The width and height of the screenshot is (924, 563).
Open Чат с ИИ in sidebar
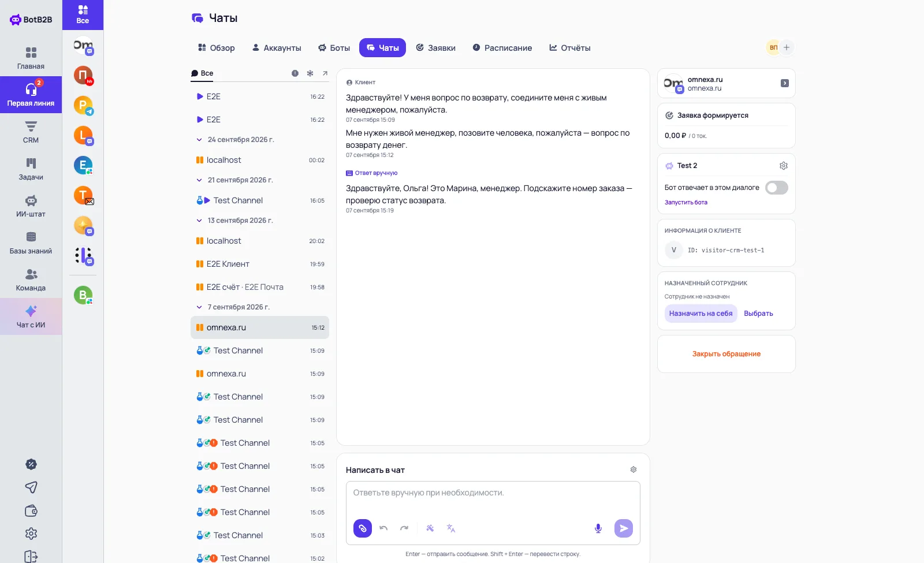[x=31, y=317]
